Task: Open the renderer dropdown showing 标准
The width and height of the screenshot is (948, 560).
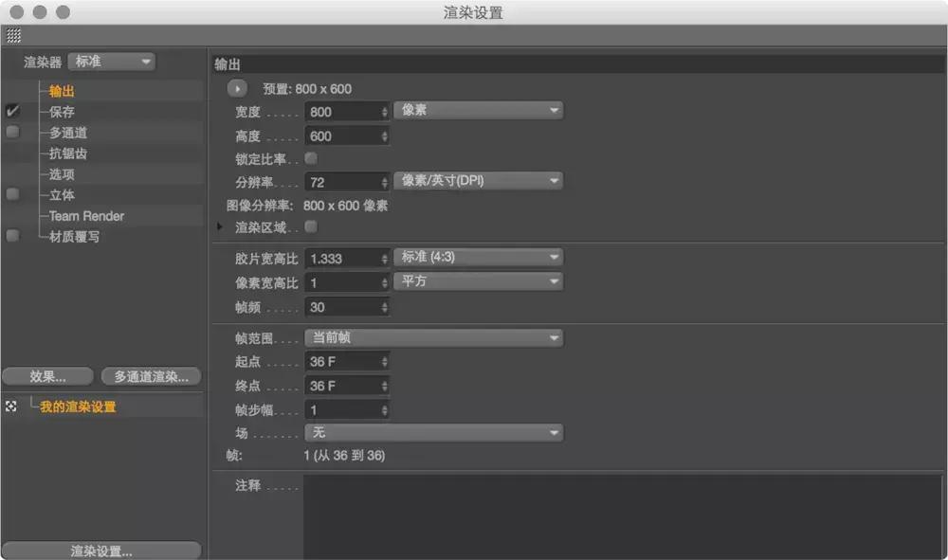Action: [x=111, y=61]
